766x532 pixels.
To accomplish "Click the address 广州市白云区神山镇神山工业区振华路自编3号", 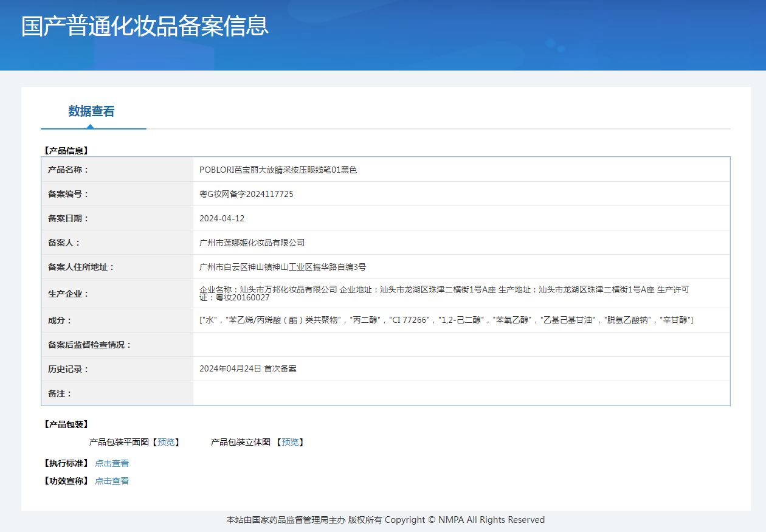I will click(283, 267).
